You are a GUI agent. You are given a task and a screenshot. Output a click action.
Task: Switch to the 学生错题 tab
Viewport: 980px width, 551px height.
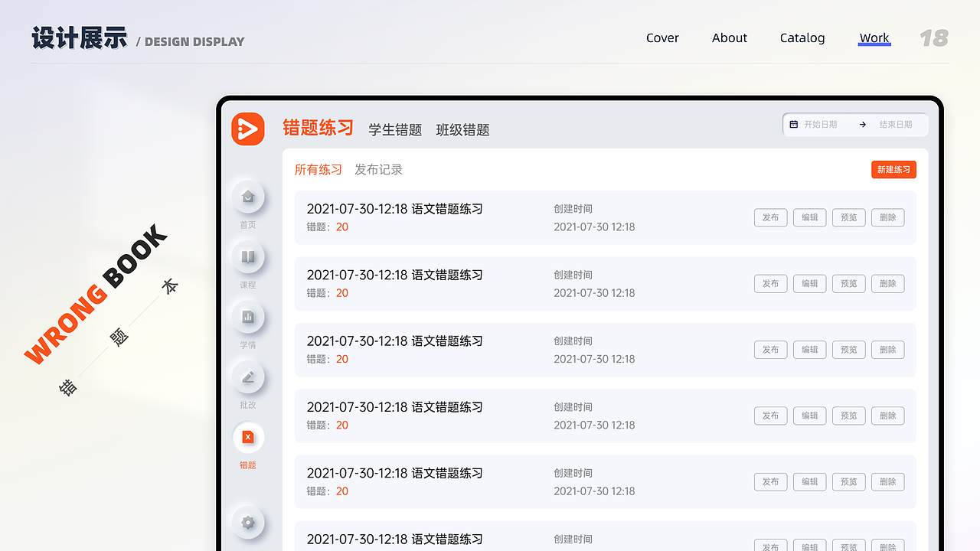tap(395, 130)
